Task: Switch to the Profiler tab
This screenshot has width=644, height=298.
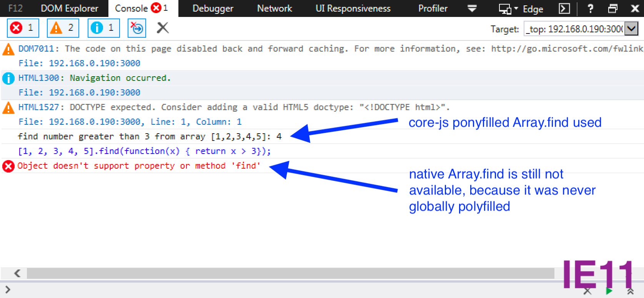Action: coord(433,8)
